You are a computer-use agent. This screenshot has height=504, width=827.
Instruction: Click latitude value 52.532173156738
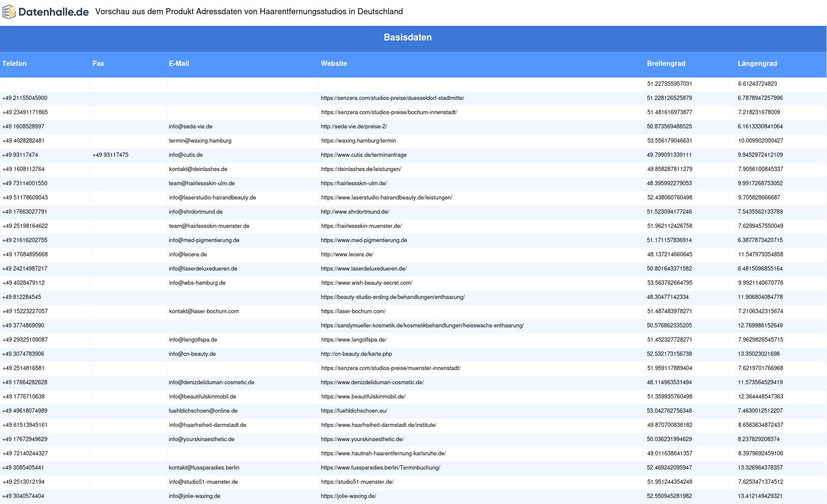(x=669, y=354)
